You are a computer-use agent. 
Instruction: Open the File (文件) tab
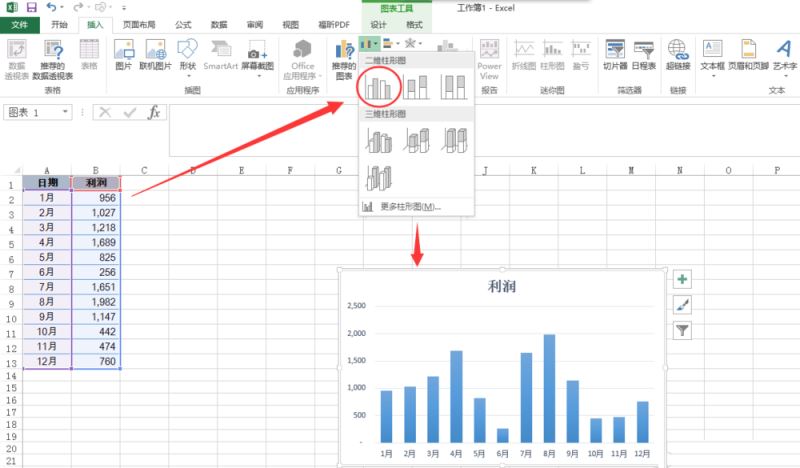19,24
